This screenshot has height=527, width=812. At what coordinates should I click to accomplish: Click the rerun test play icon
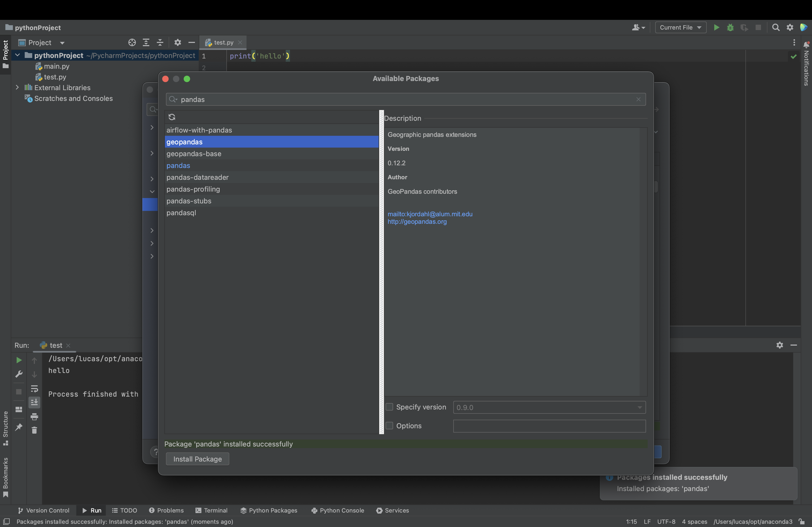tap(19, 360)
